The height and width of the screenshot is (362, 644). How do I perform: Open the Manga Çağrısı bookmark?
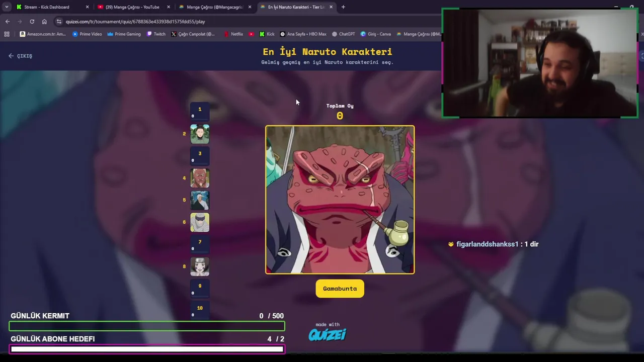pos(419,34)
